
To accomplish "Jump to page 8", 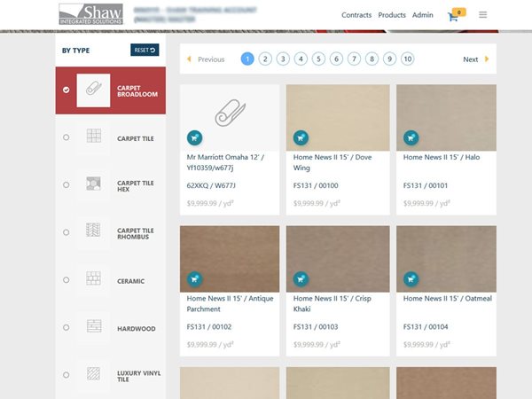I will 372,59.
